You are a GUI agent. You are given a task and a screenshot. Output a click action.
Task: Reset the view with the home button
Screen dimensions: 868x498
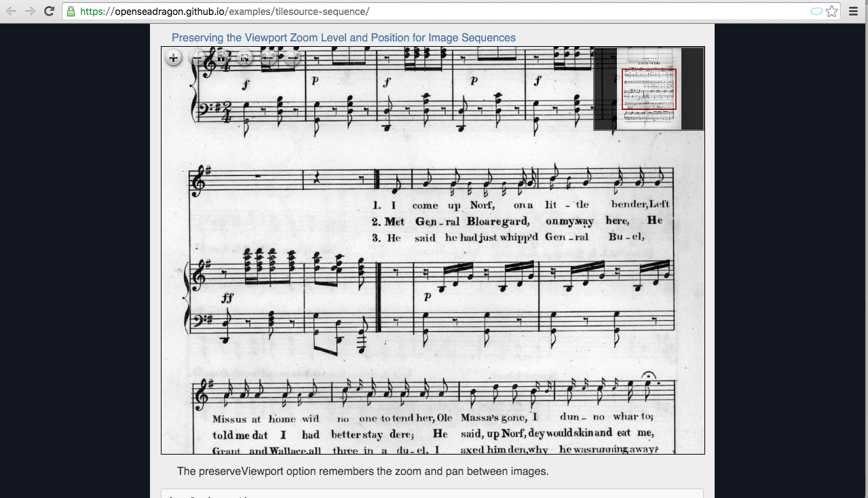[221, 58]
